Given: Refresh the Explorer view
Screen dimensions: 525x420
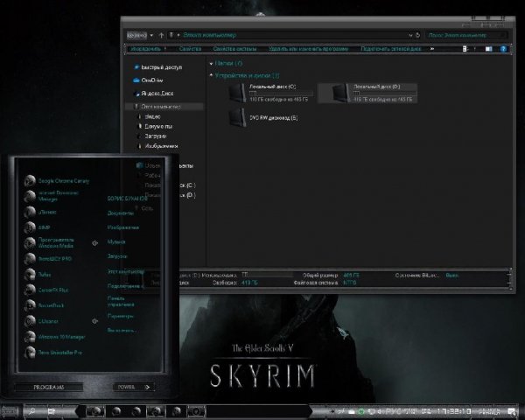Looking at the screenshot, I should click(417, 35).
